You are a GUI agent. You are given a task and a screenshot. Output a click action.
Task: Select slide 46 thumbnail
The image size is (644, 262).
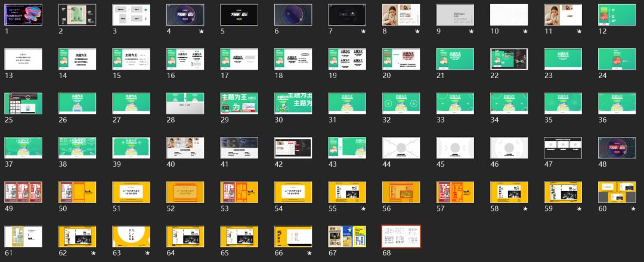coord(509,148)
